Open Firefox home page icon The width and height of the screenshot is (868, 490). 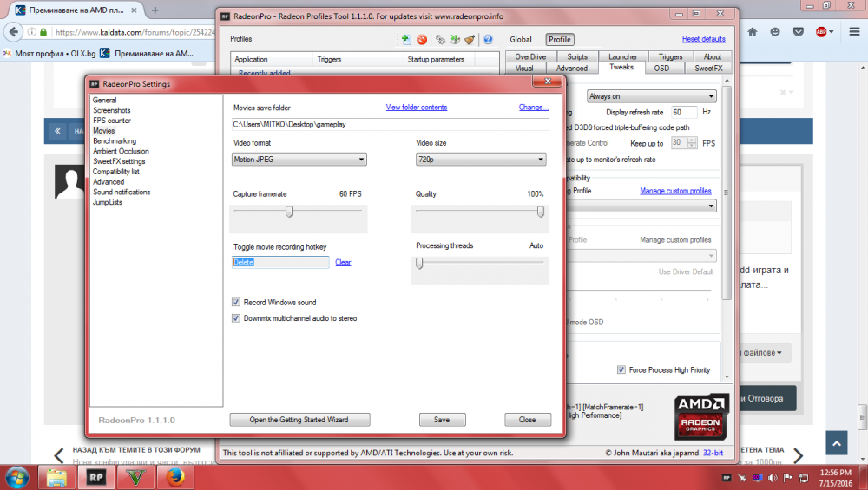tap(753, 32)
